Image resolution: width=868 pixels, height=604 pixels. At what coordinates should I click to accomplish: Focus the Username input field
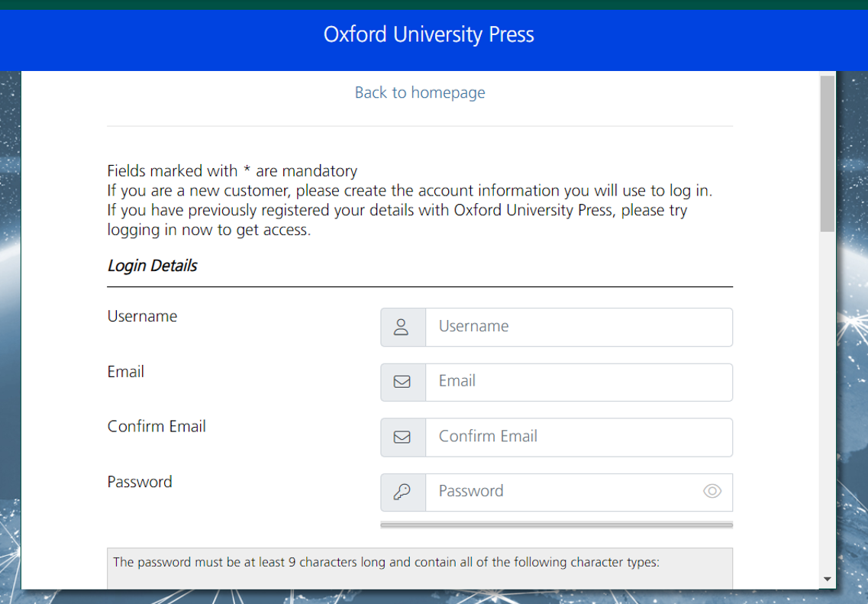(x=579, y=327)
